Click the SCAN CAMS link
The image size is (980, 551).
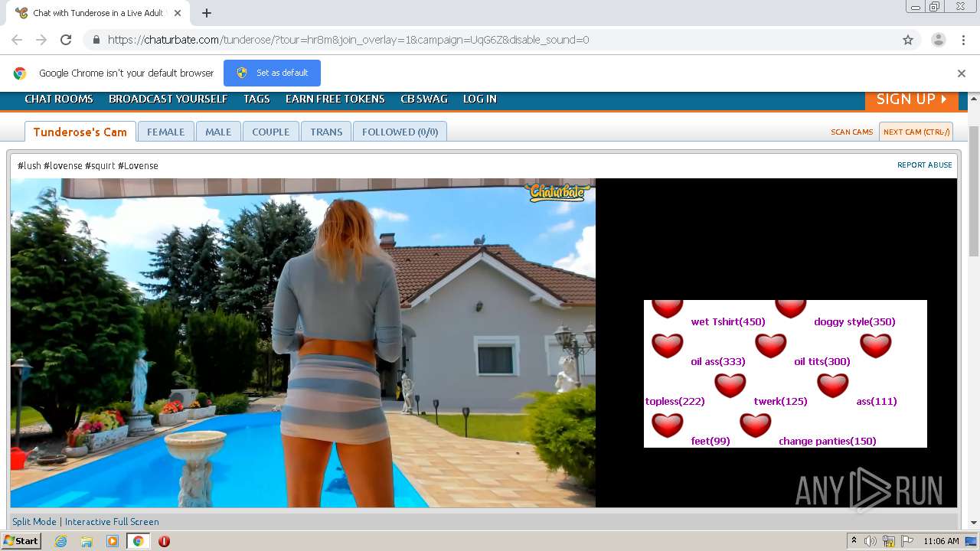coord(852,132)
